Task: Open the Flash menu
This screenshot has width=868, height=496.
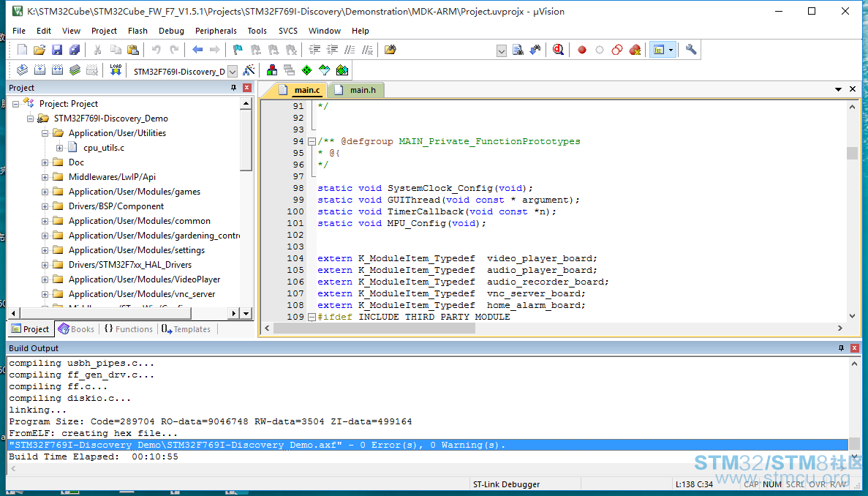Action: tap(137, 31)
